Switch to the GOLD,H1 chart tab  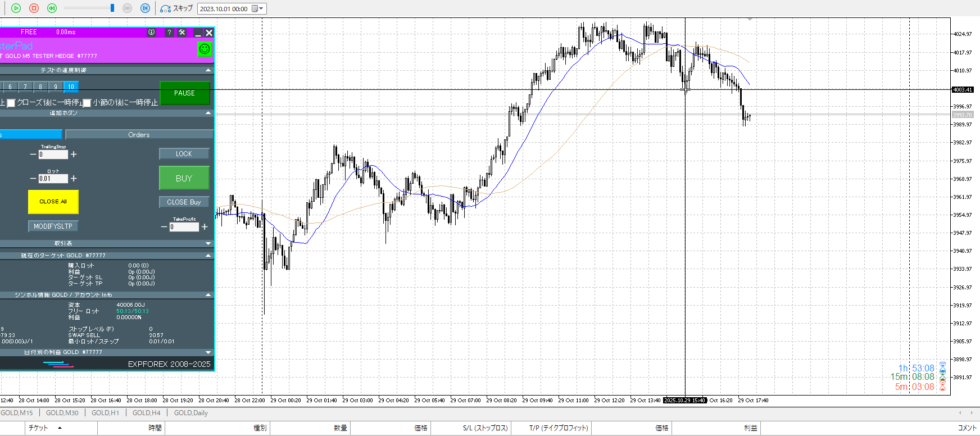[x=105, y=413]
